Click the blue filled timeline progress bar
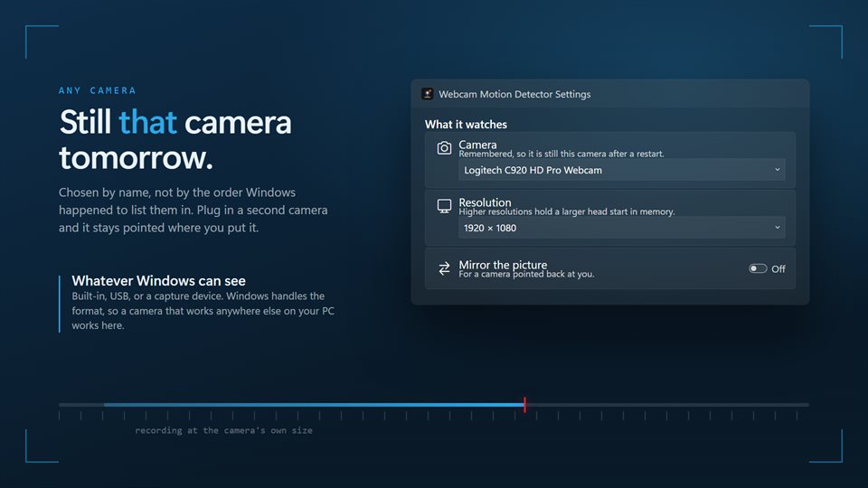Image resolution: width=868 pixels, height=488 pixels. [314, 405]
